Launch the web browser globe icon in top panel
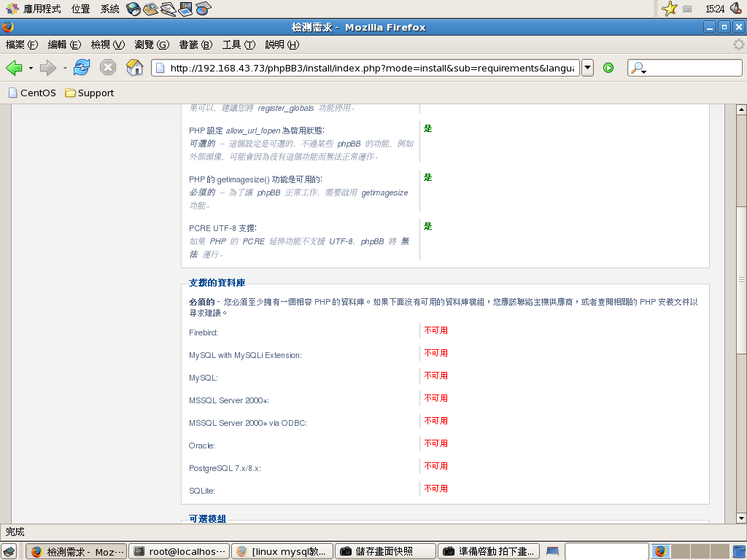The width and height of the screenshot is (747, 560). (133, 9)
